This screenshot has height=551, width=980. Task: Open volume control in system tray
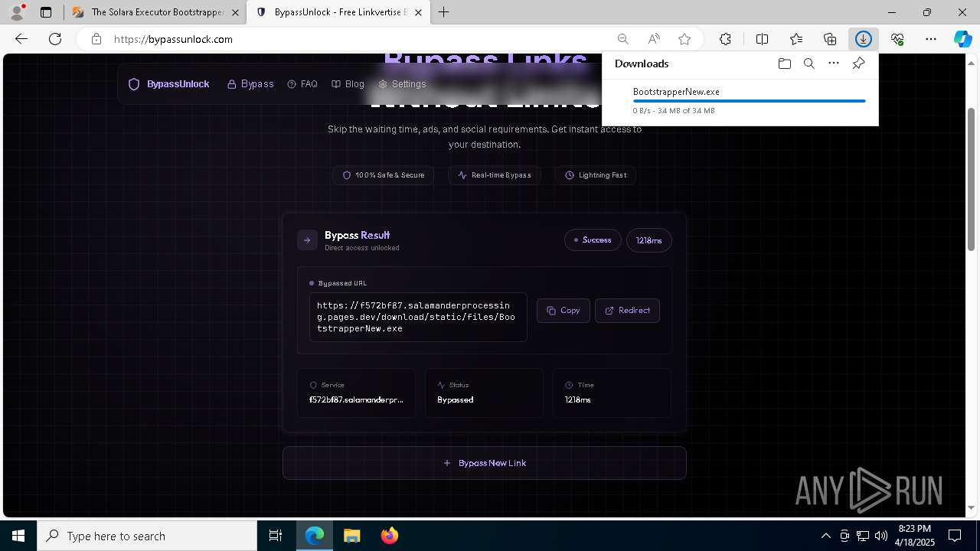(880, 536)
